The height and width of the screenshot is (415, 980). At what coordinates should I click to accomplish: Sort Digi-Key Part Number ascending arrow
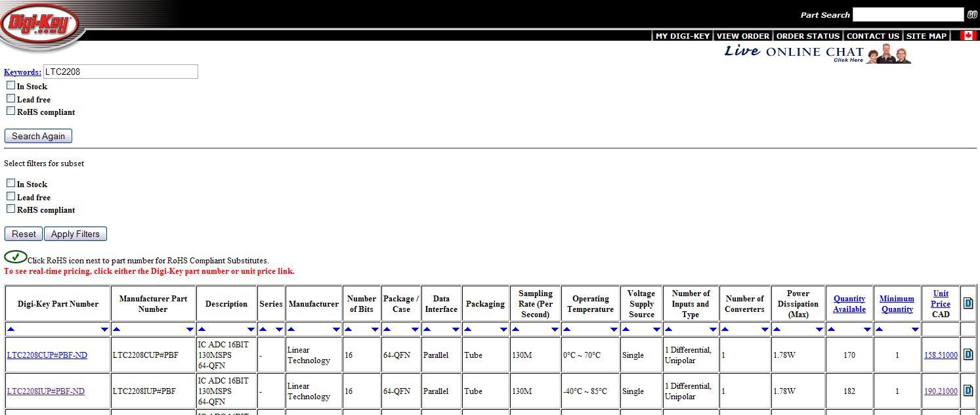pyautogui.click(x=11, y=330)
